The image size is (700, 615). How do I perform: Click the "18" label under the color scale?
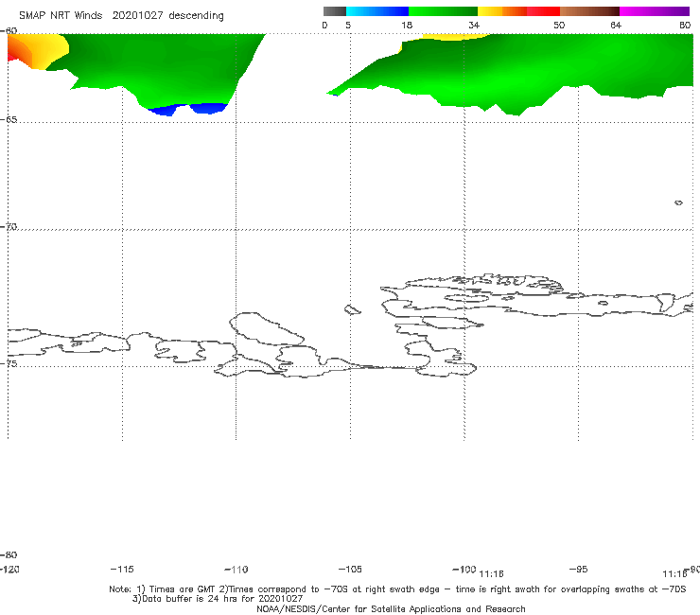(x=407, y=25)
